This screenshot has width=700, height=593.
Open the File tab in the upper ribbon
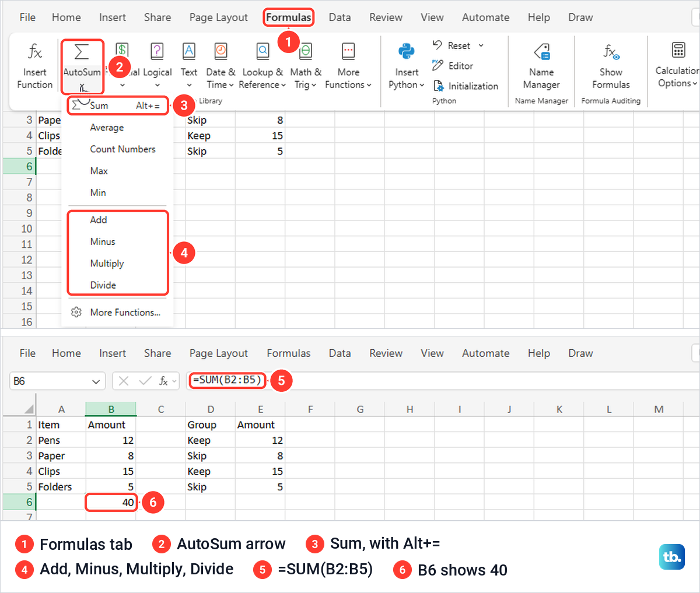pos(27,17)
